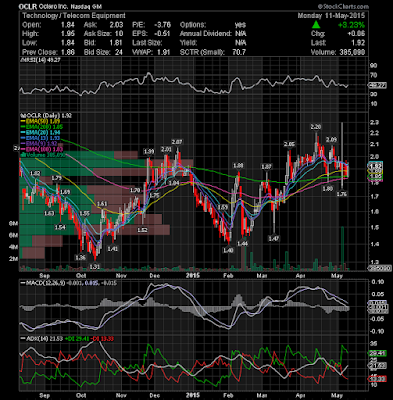
Task: Click the 2M volume axis label
Action: (x=13, y=259)
